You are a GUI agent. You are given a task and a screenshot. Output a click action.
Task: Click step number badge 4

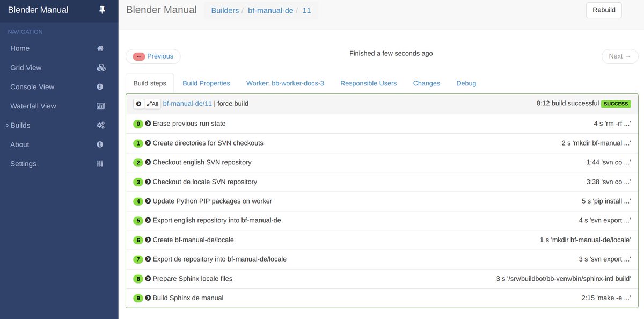click(138, 201)
